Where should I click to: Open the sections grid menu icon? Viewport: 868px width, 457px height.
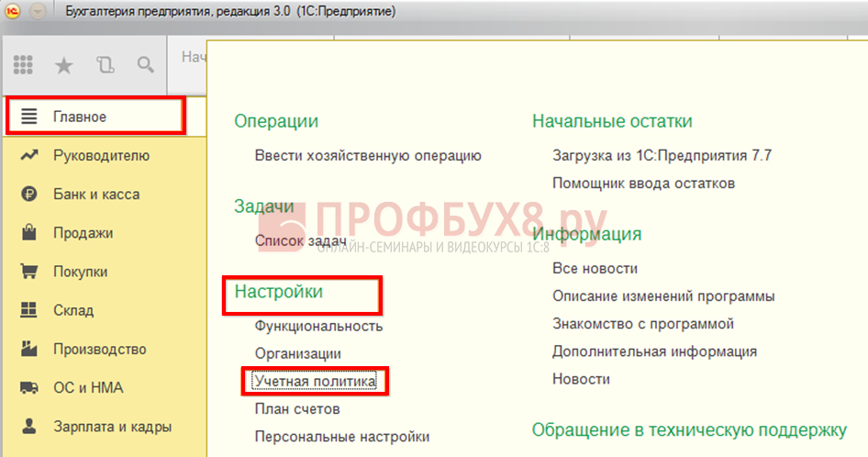pyautogui.click(x=24, y=65)
